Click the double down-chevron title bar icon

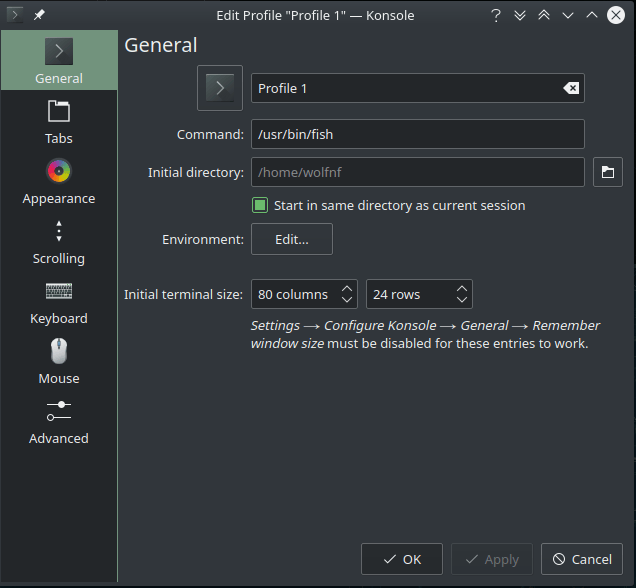[520, 15]
